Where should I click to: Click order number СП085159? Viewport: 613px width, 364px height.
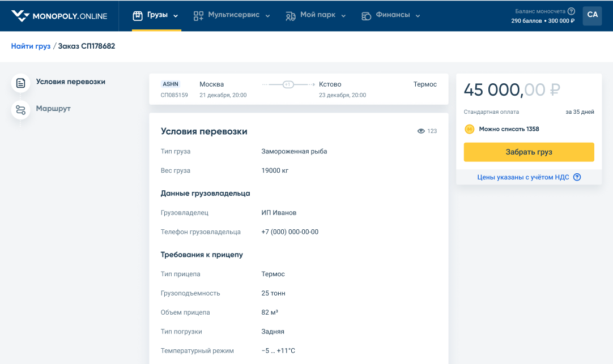[174, 95]
